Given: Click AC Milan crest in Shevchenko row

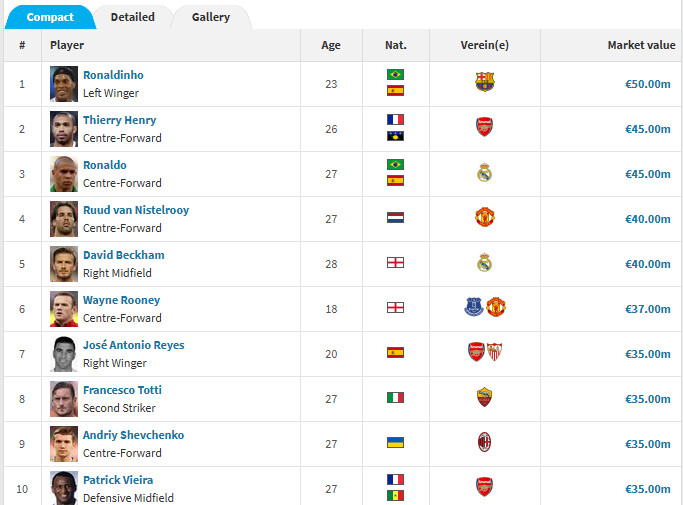Looking at the screenshot, I should (x=485, y=443).
